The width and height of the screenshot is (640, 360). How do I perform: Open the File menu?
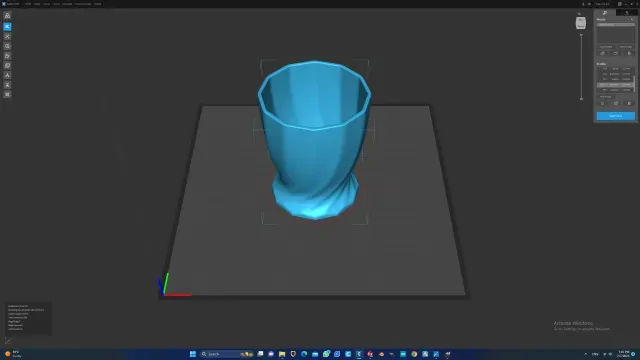tap(28, 4)
